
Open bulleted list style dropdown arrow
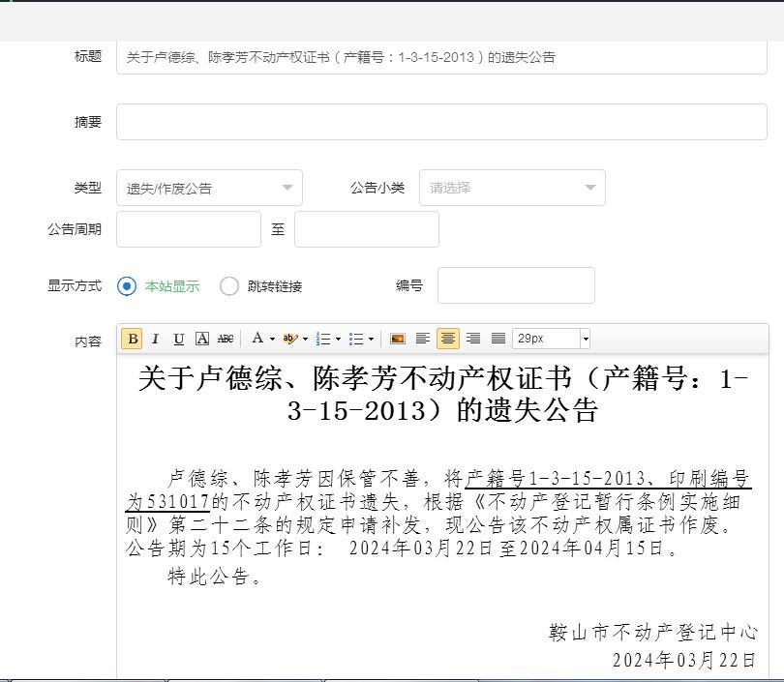pos(371,339)
